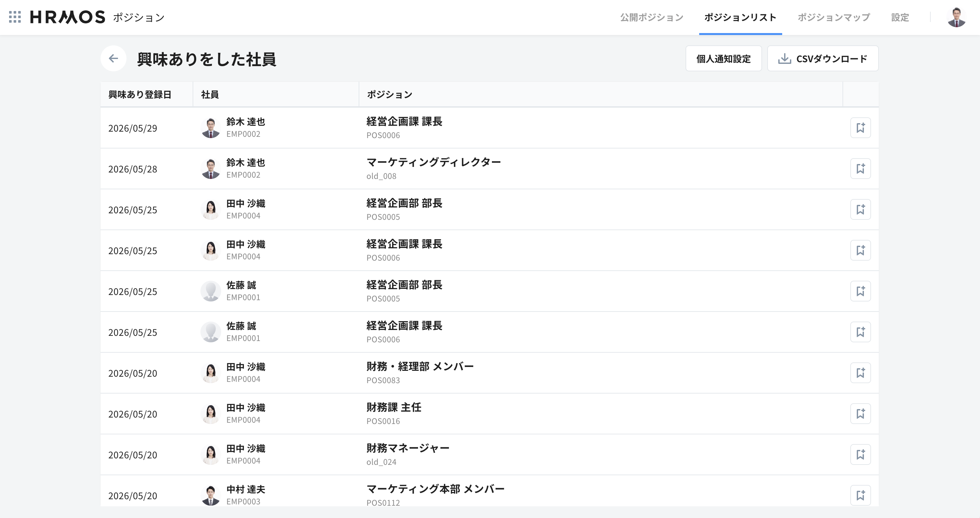Open the マーケティングディレクター position title
The image size is (980, 518).
pyautogui.click(x=434, y=162)
